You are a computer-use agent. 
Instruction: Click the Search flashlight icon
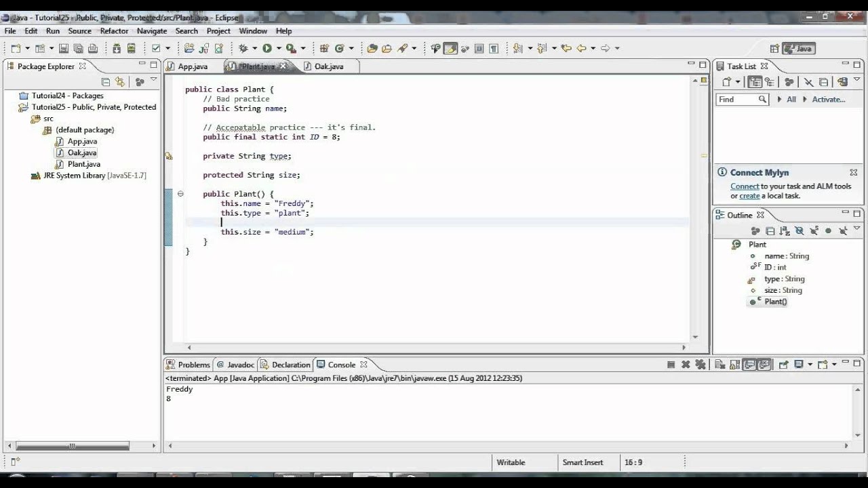[403, 48]
